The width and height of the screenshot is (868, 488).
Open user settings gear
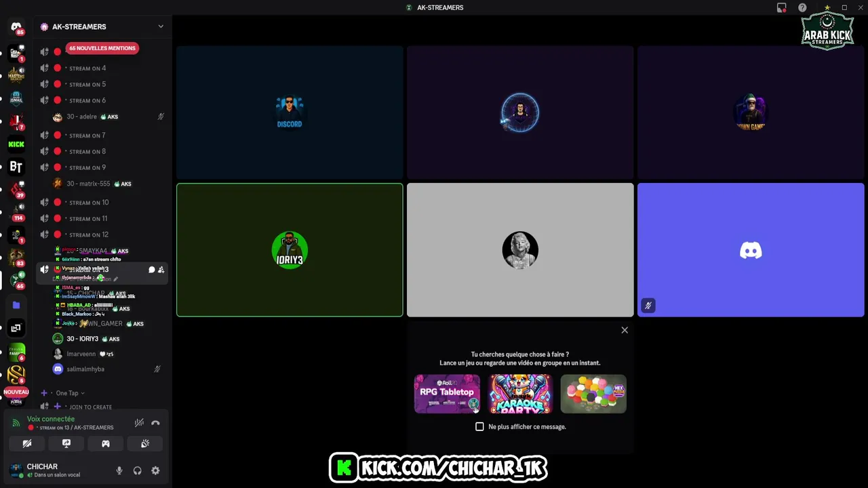point(155,470)
